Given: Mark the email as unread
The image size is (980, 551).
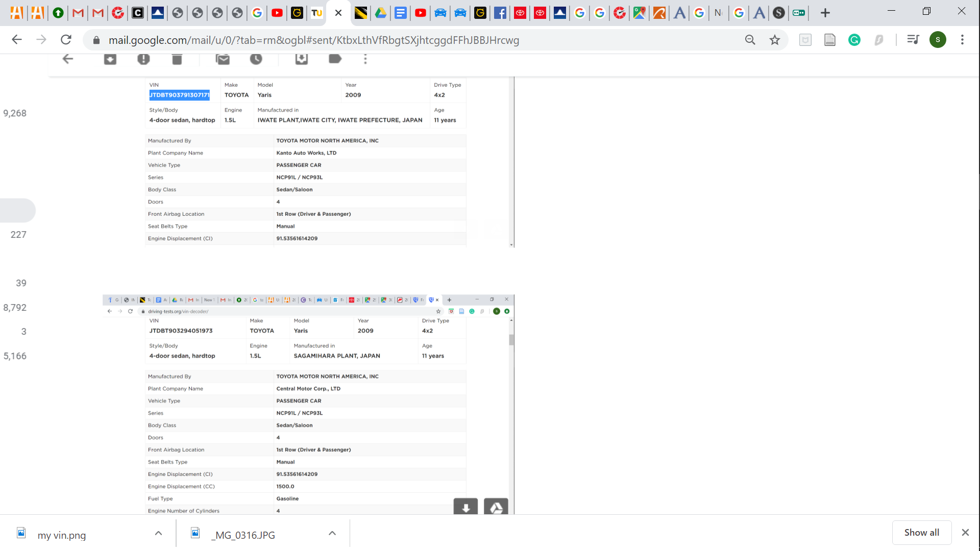Looking at the screenshot, I should [223, 59].
